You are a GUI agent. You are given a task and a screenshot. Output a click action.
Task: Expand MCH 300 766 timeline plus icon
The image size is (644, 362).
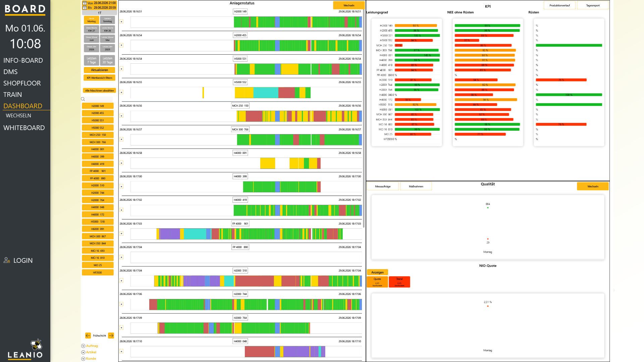point(121,139)
